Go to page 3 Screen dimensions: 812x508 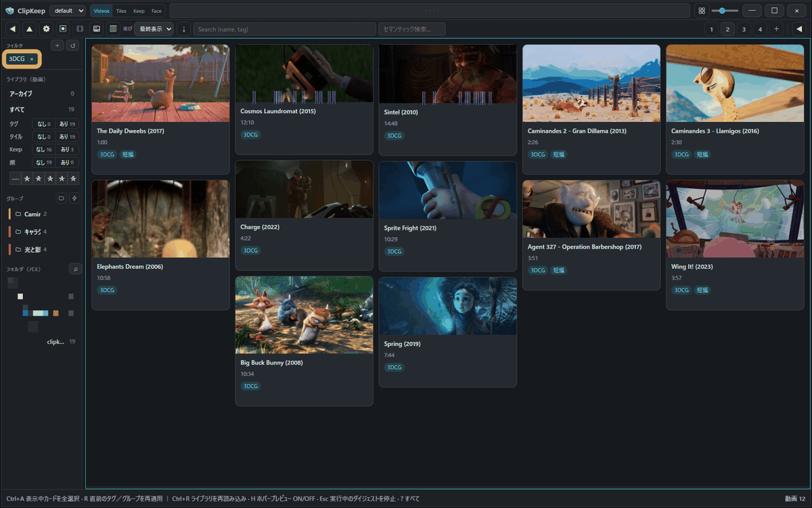pos(744,28)
